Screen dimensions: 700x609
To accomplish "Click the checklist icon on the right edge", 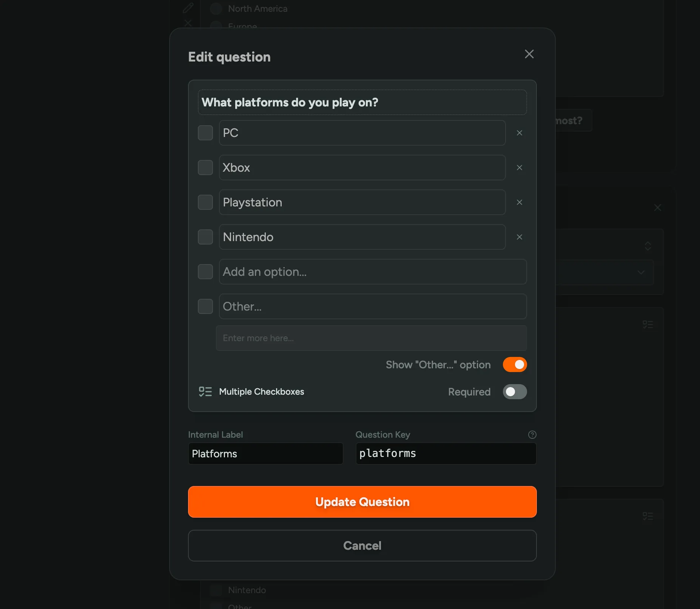I will coord(648,324).
